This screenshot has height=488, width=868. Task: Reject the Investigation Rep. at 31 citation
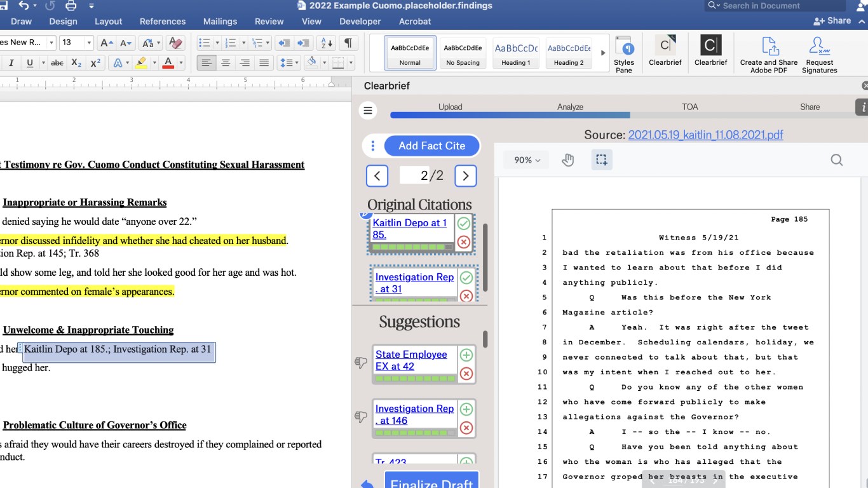point(466,296)
